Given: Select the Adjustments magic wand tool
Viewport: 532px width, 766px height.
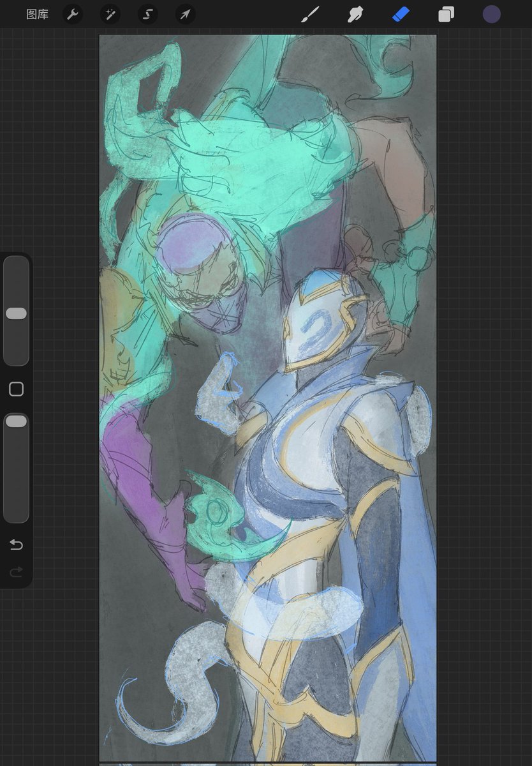Looking at the screenshot, I should pos(110,13).
